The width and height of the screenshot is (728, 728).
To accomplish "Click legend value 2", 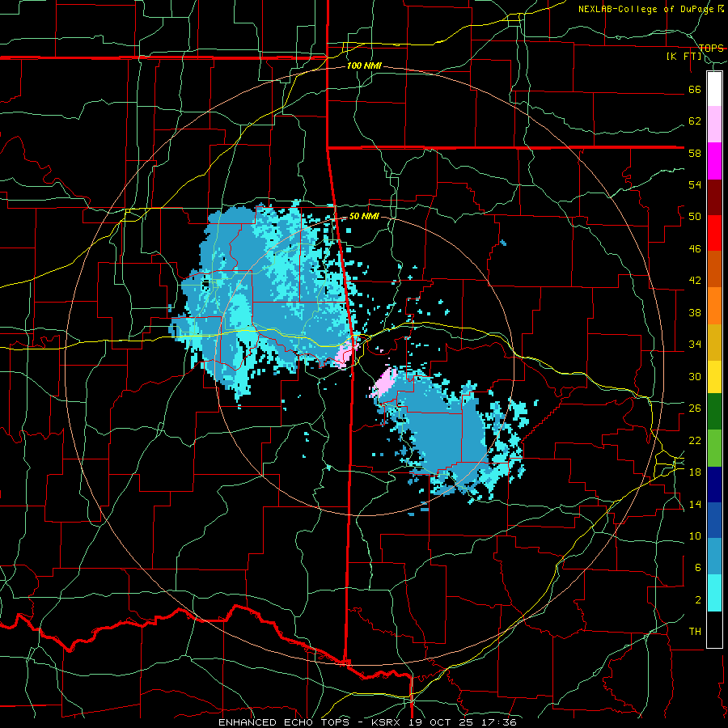I will coord(698,600).
